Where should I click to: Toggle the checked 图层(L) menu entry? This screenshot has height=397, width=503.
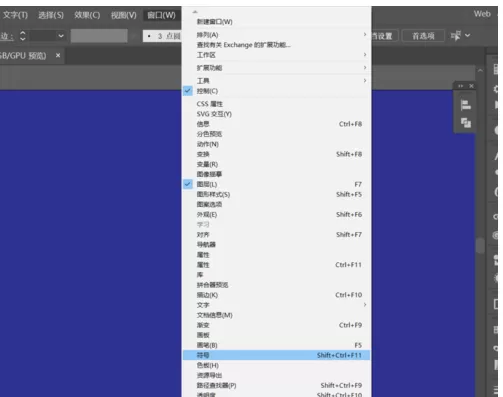point(277,184)
